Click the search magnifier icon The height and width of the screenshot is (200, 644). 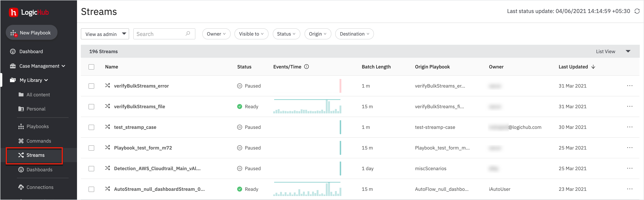188,33
